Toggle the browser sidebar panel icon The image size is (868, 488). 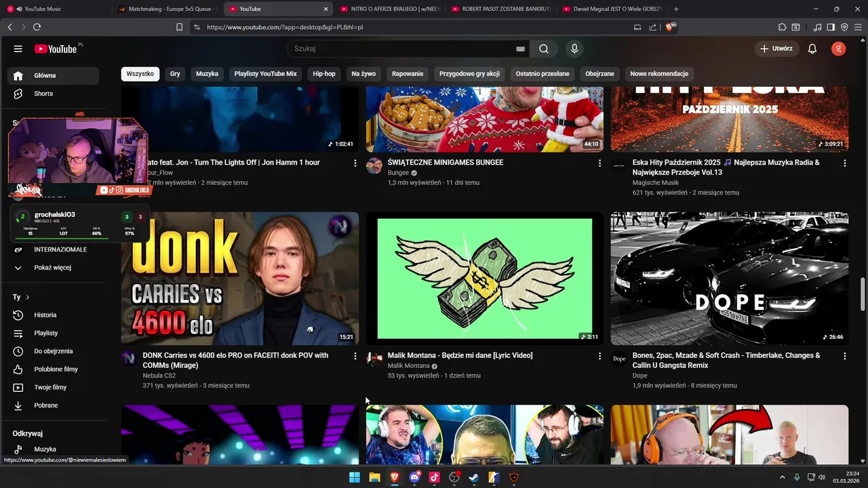[831, 27]
